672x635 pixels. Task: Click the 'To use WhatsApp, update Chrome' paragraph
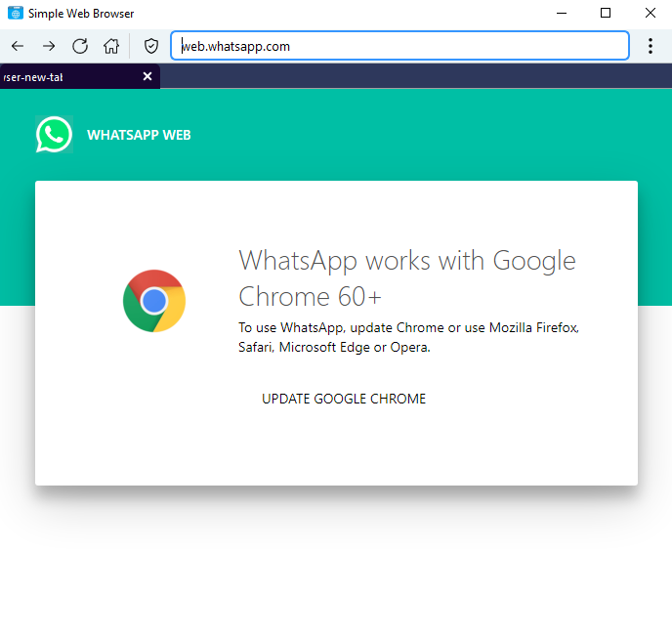(x=408, y=337)
